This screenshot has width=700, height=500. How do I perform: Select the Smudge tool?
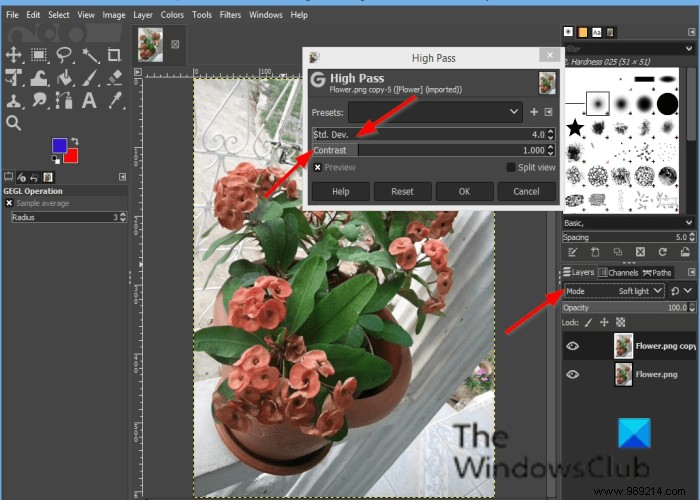click(x=40, y=100)
